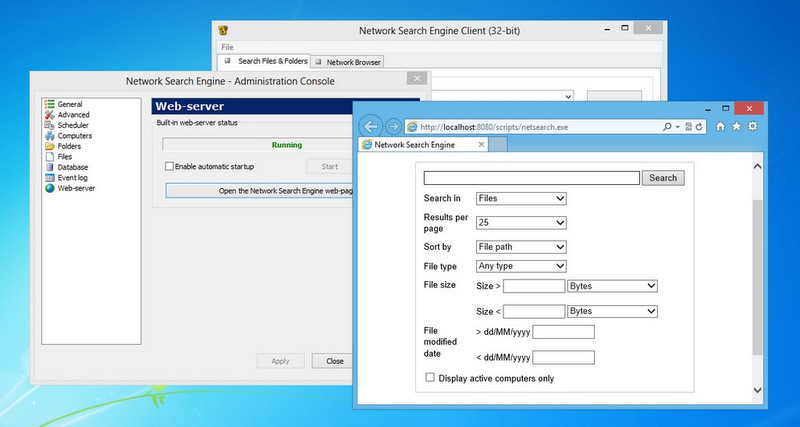Select General icon in Administration Console sidebar
Image resolution: width=800 pixels, height=427 pixels.
point(49,104)
